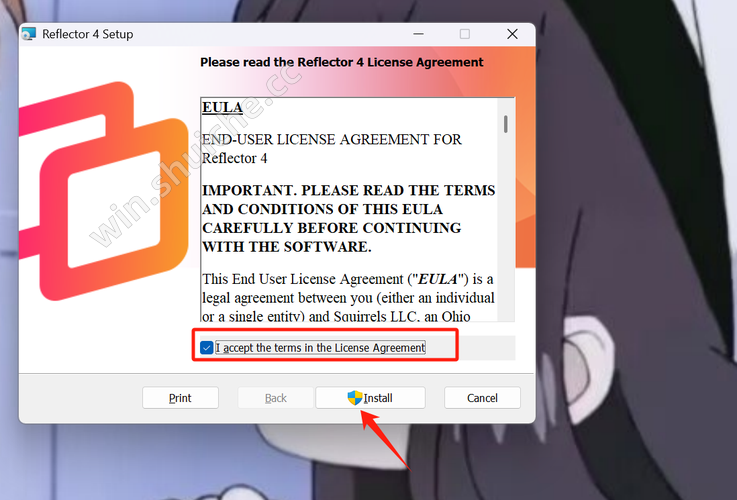The width and height of the screenshot is (737, 500).
Task: Start installation with the Install button
Action: pos(370,398)
